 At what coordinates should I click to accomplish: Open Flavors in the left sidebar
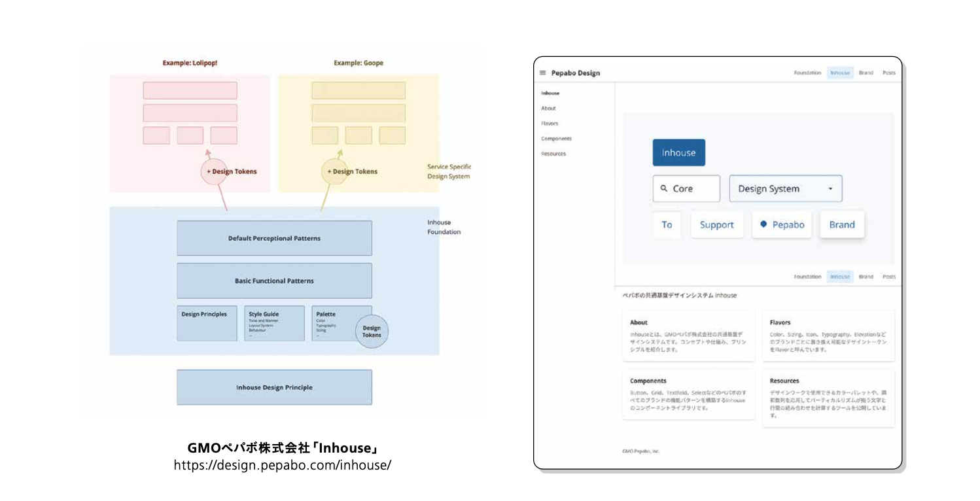tap(550, 124)
